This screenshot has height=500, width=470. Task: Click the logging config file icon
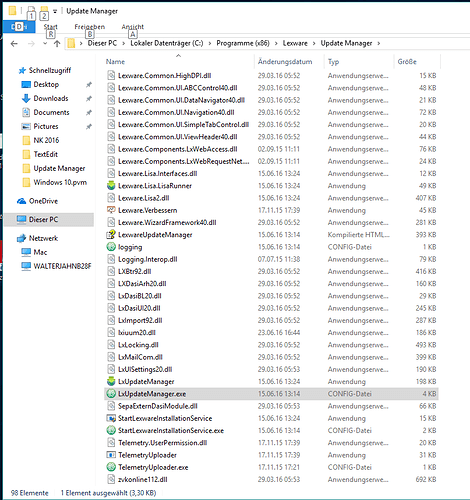[x=111, y=247]
